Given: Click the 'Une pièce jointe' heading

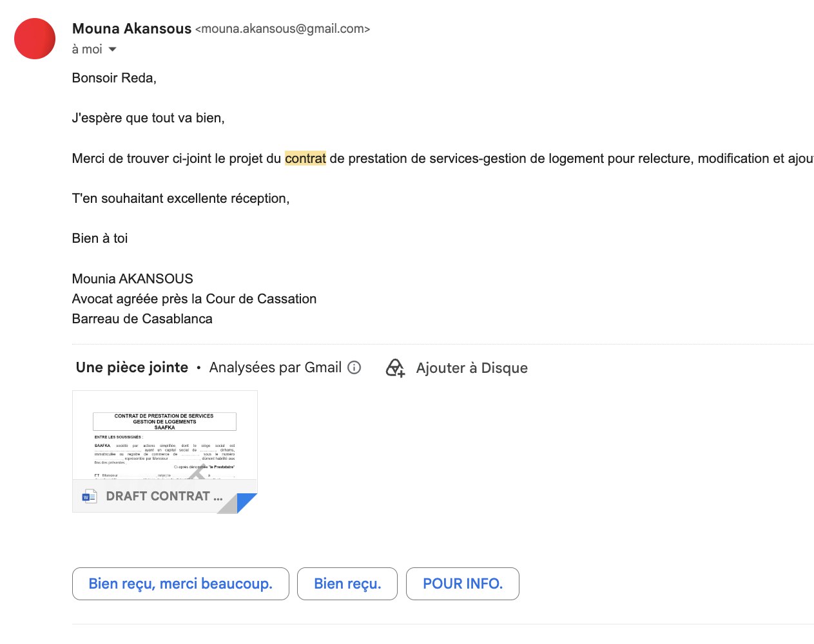Looking at the screenshot, I should [132, 367].
